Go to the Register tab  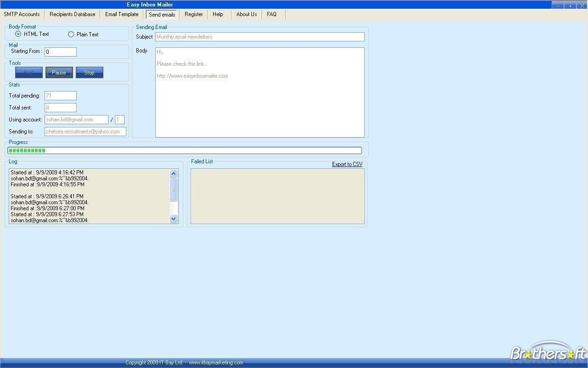pyautogui.click(x=194, y=14)
